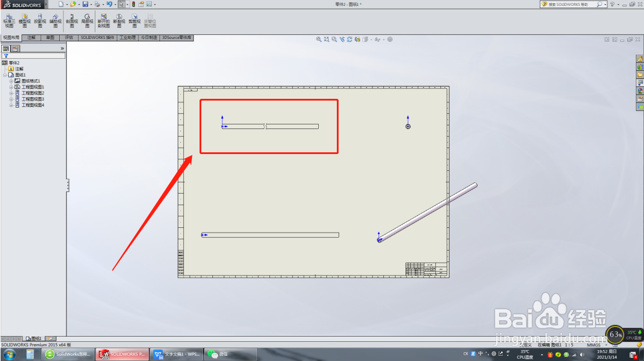Apply the 剪裁视图 (crop view) tool

click(x=134, y=20)
